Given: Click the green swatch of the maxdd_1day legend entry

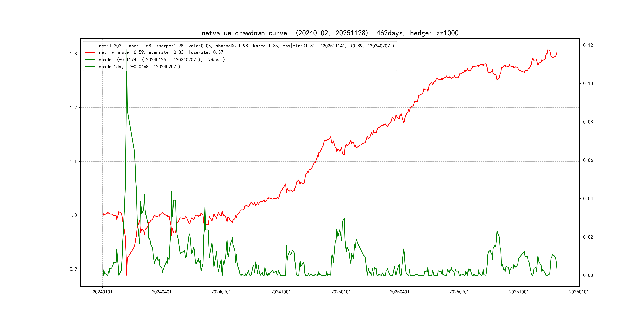Looking at the screenshot, I should click(90, 67).
